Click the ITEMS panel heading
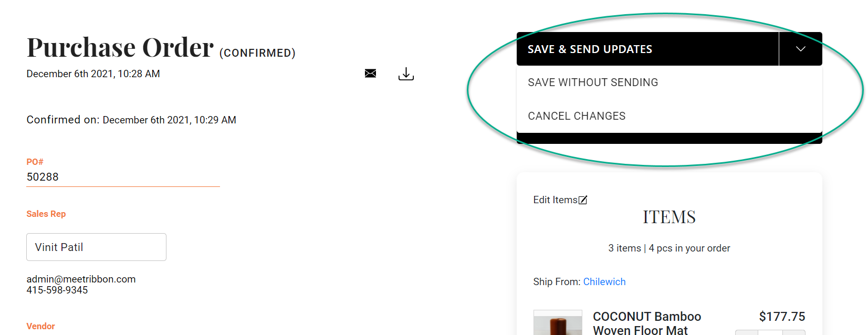This screenshot has height=335, width=868. 669,217
